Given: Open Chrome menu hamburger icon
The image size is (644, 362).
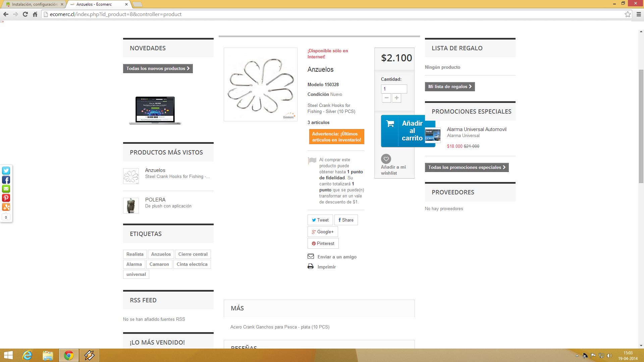Looking at the screenshot, I should (x=639, y=14).
